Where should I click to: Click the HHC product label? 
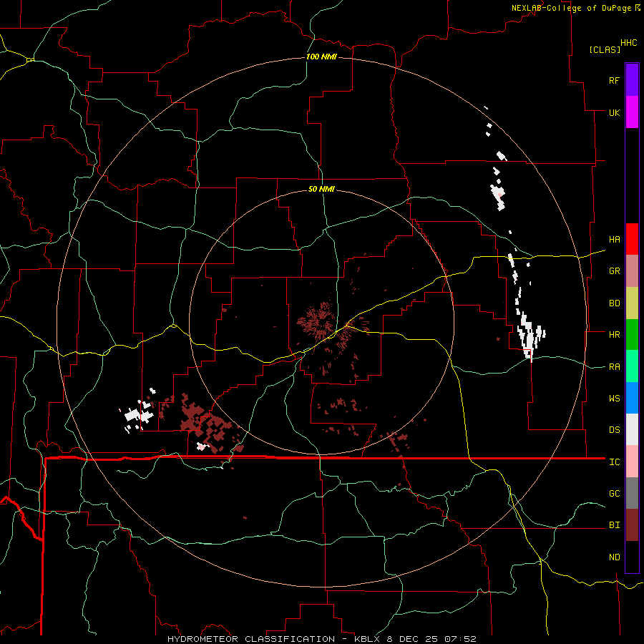629,43
